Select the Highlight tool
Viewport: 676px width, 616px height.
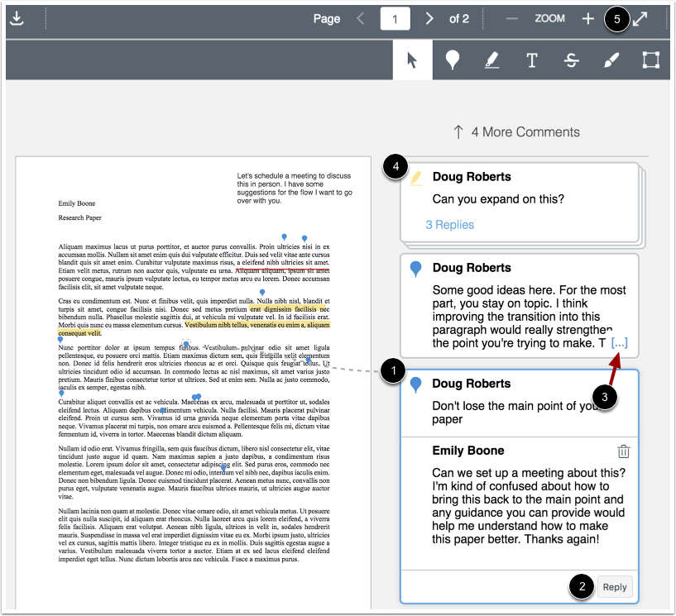pyautogui.click(x=492, y=60)
